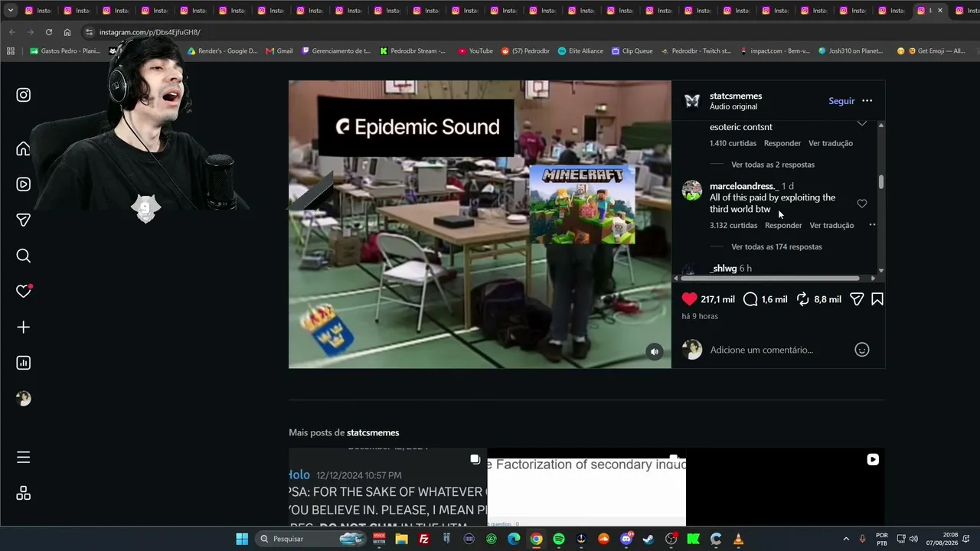Screen dimensions: 980x551
Task: Open post more options three dots
Action: pos(867,101)
